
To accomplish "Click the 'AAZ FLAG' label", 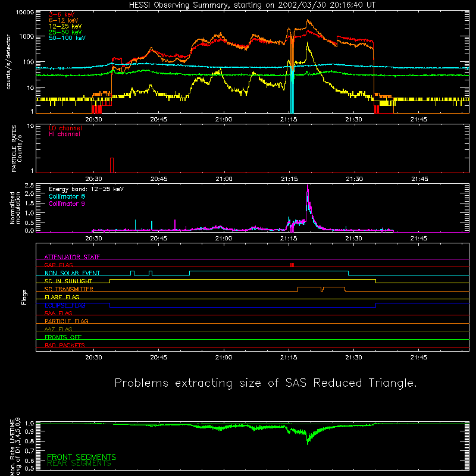I will click(58, 329).
